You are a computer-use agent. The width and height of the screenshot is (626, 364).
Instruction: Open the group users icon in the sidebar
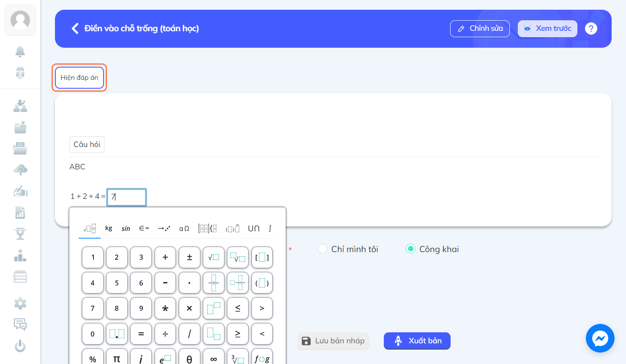click(20, 106)
